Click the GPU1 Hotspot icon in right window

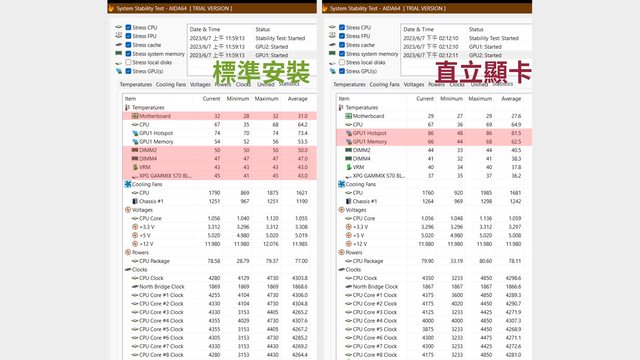click(x=349, y=133)
